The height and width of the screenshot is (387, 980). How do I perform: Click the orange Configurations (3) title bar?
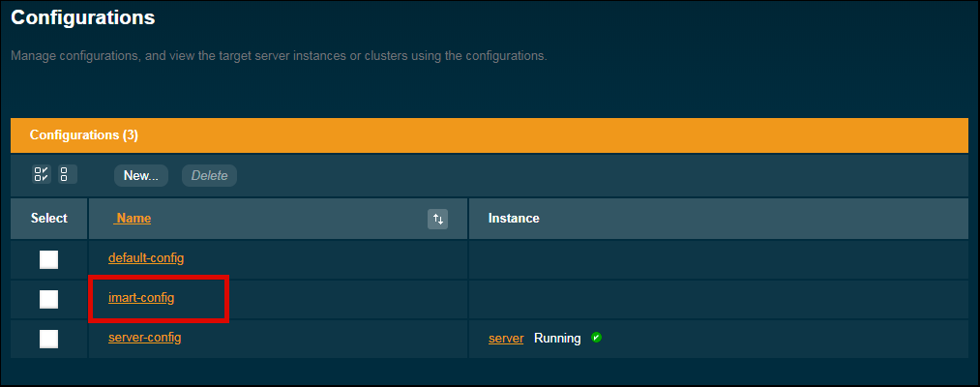pyautogui.click(x=489, y=135)
